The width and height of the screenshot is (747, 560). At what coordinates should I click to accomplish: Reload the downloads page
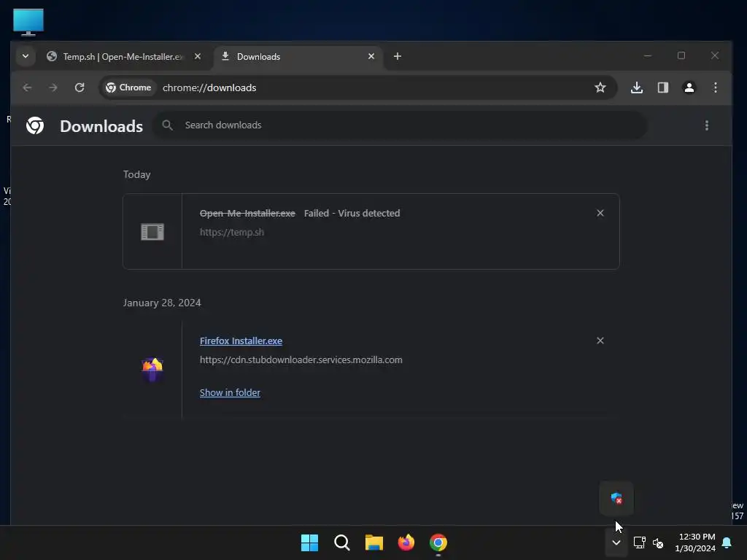(80, 87)
